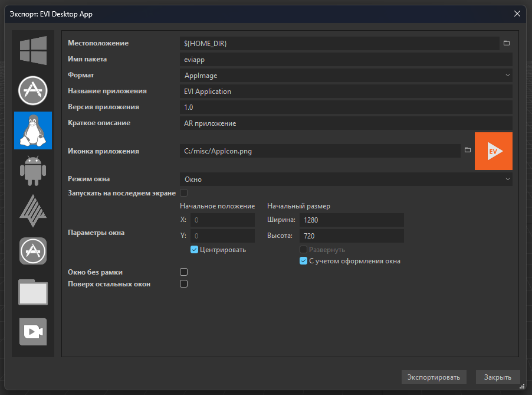
Task: Click the dialog resize grip corner
Action: 522,386
